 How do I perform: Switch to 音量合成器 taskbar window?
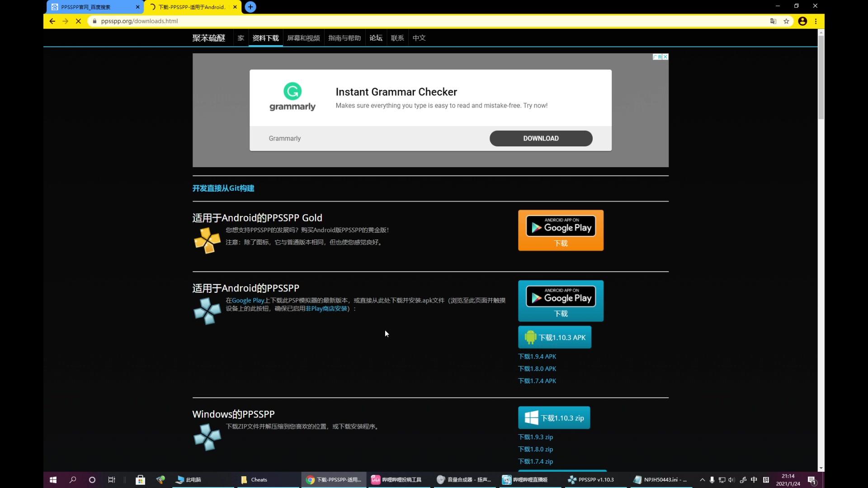pos(465,480)
